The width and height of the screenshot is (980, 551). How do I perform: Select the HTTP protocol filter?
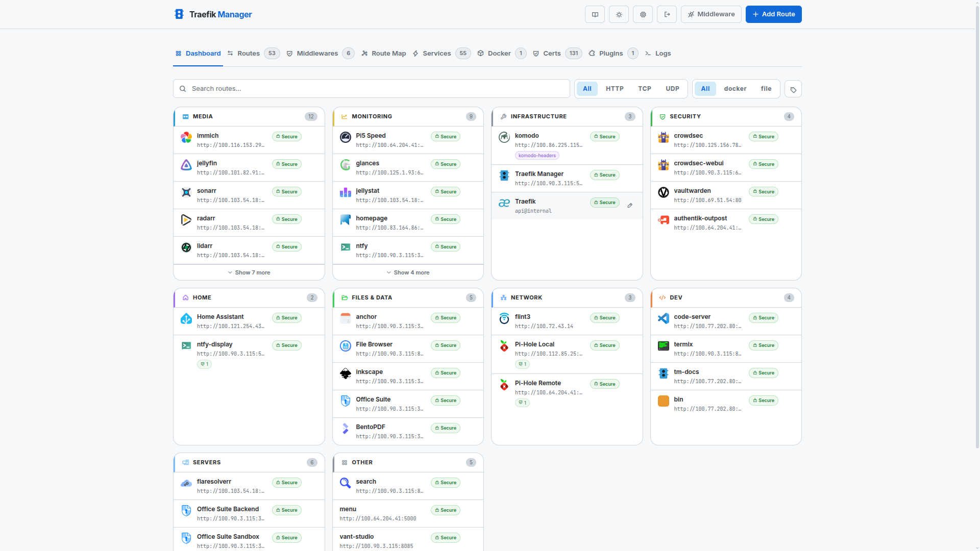click(x=614, y=88)
